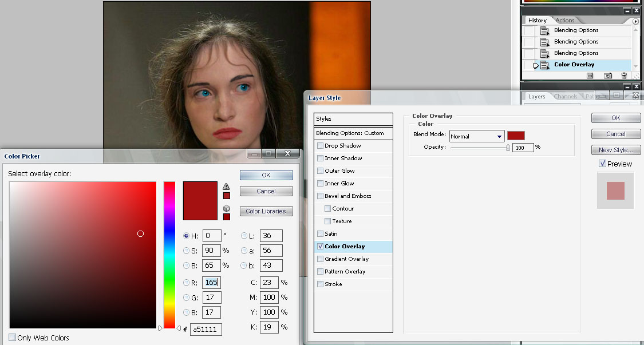This screenshot has width=644, height=345.
Task: Enable the Bevel and Emboss checkbox
Action: [321, 196]
